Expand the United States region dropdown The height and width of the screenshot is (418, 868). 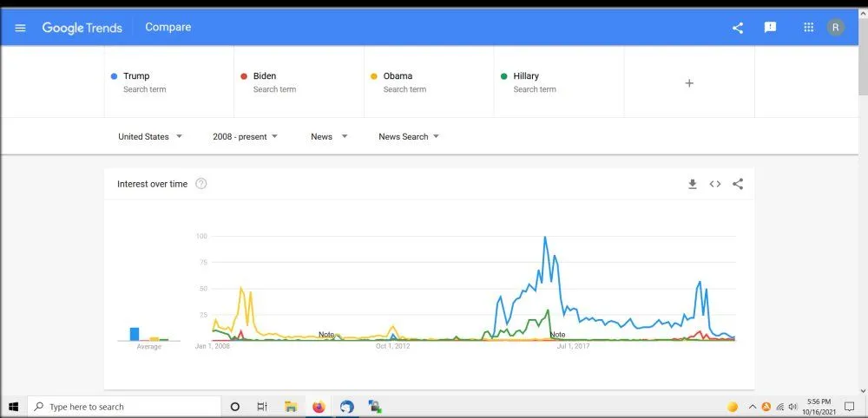point(150,137)
